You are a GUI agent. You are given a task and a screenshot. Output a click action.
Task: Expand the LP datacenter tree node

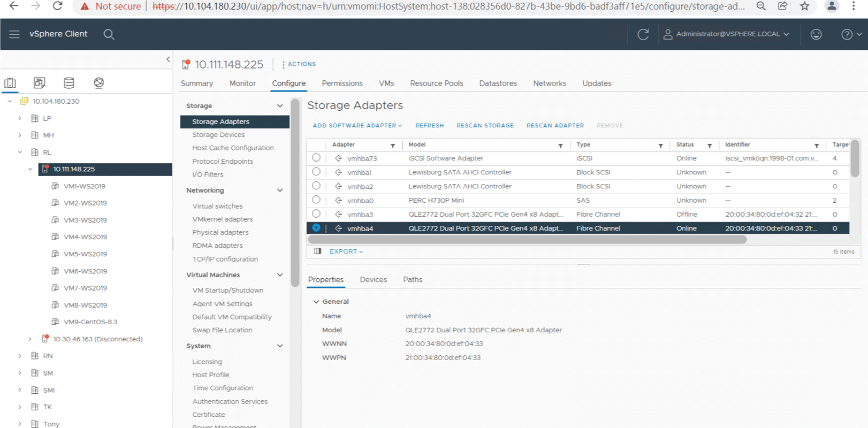tap(20, 118)
